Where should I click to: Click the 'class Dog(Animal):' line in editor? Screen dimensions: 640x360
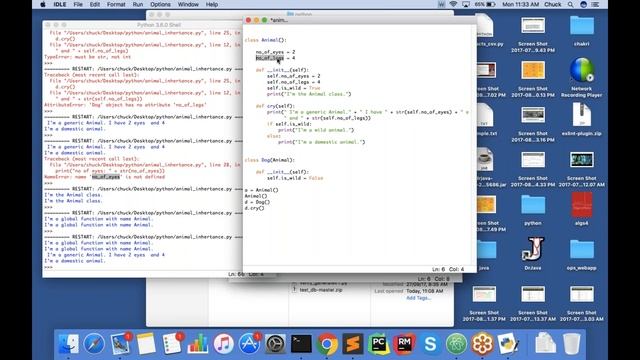(269, 160)
